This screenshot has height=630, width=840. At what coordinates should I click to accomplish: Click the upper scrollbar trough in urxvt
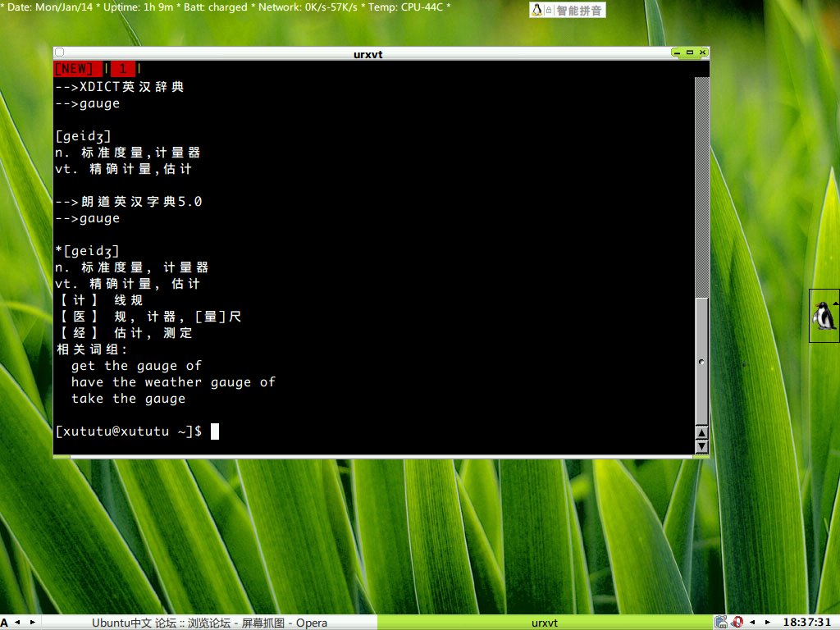pos(702,187)
